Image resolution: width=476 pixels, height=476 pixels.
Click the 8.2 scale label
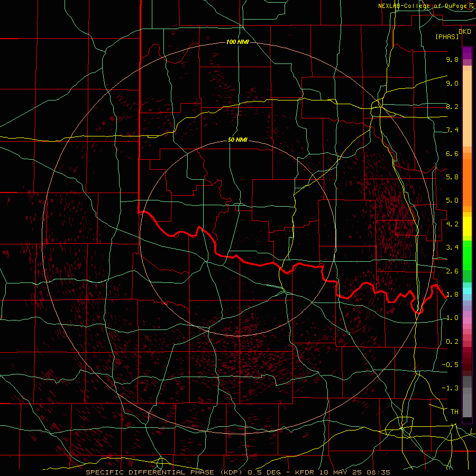point(452,106)
